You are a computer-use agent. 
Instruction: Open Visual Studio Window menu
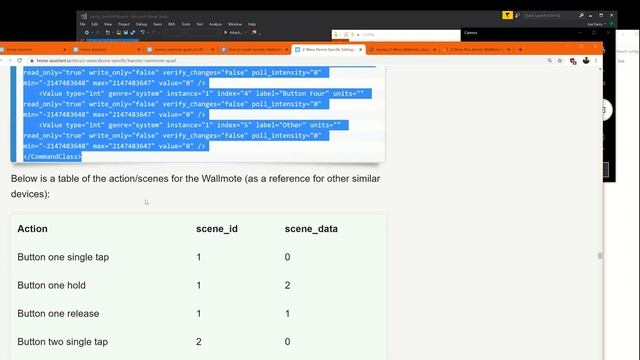coord(235,24)
